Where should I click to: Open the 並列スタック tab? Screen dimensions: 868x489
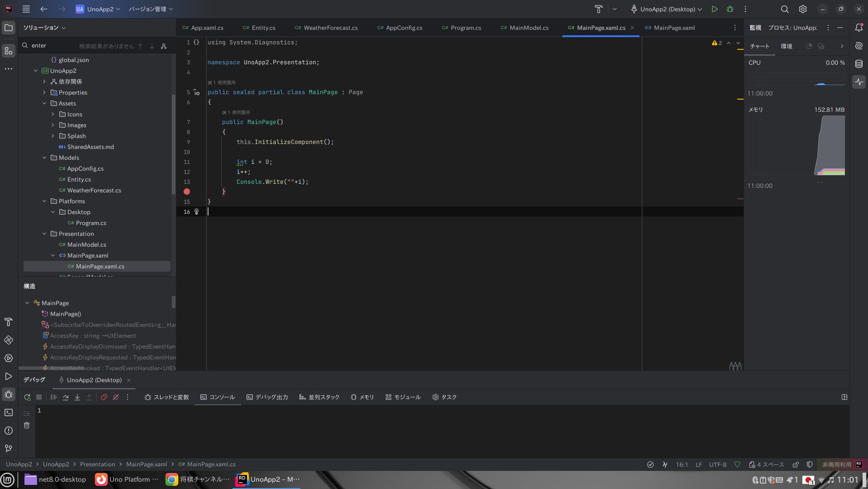click(319, 397)
